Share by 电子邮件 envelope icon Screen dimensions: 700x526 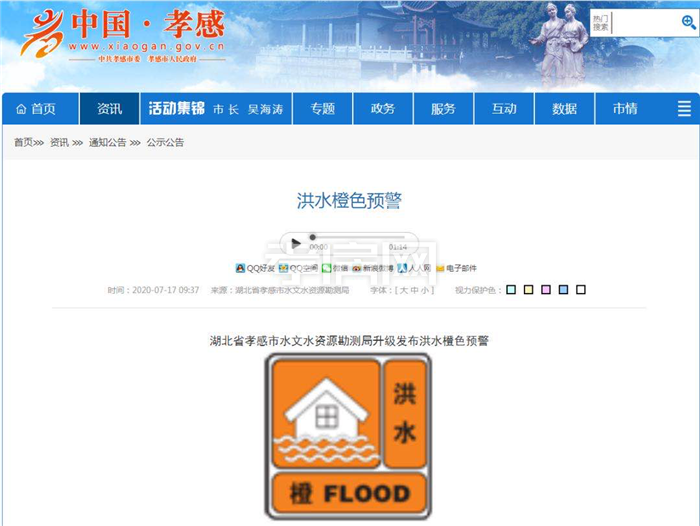click(x=440, y=268)
